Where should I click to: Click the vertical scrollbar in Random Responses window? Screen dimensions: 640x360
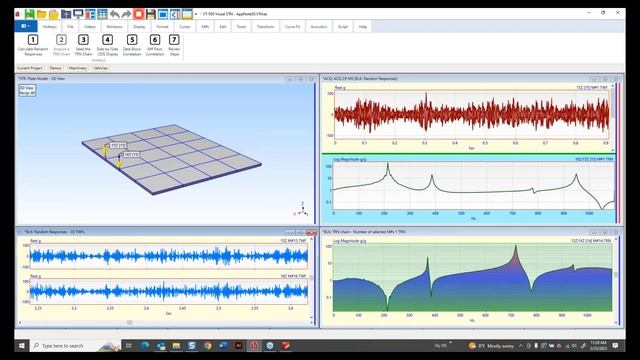point(311,278)
